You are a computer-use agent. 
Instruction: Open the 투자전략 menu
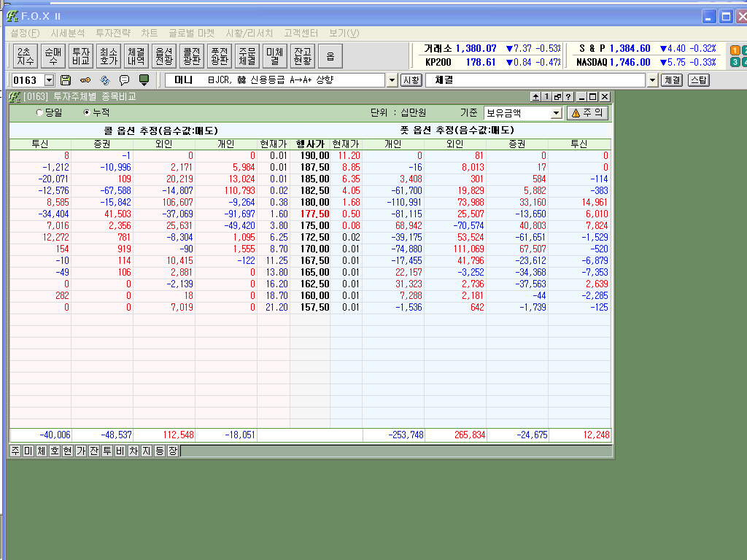tap(113, 33)
